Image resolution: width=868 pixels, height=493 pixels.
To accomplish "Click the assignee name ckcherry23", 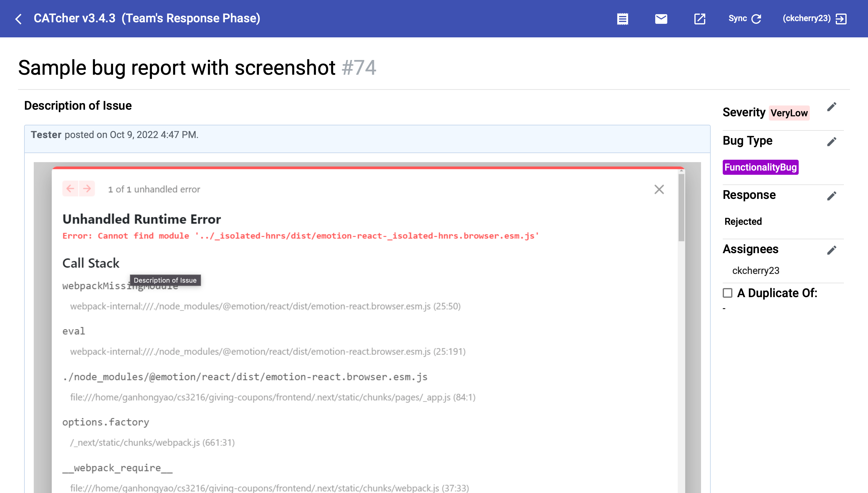I will (756, 271).
